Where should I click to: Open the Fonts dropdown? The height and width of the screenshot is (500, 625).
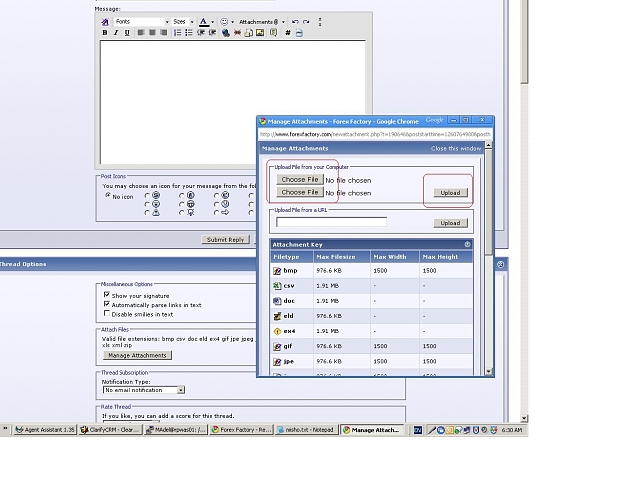point(142,22)
